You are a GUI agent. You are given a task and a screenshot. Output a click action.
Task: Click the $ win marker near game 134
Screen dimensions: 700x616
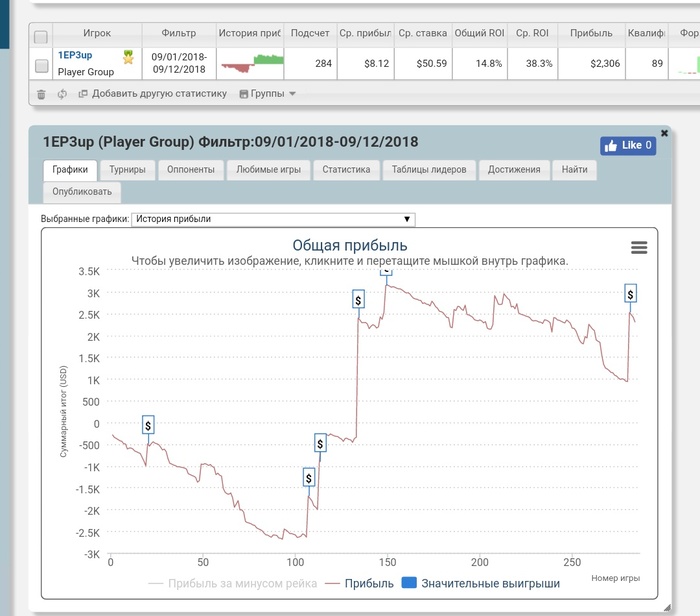pyautogui.click(x=358, y=299)
